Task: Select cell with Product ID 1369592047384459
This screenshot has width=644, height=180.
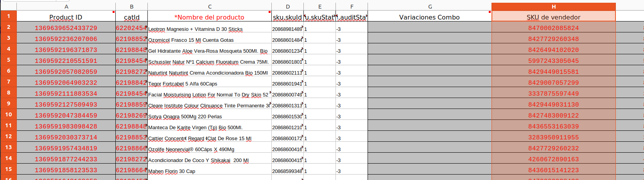Action: 66,114
